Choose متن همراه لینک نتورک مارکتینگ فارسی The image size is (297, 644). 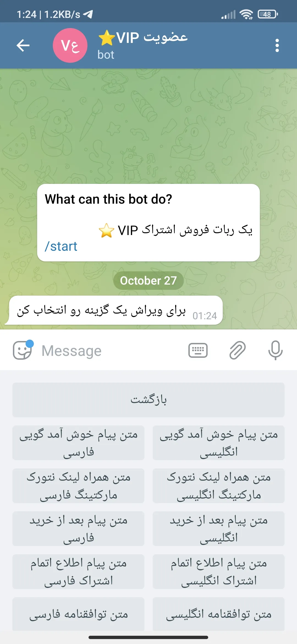coord(78,486)
